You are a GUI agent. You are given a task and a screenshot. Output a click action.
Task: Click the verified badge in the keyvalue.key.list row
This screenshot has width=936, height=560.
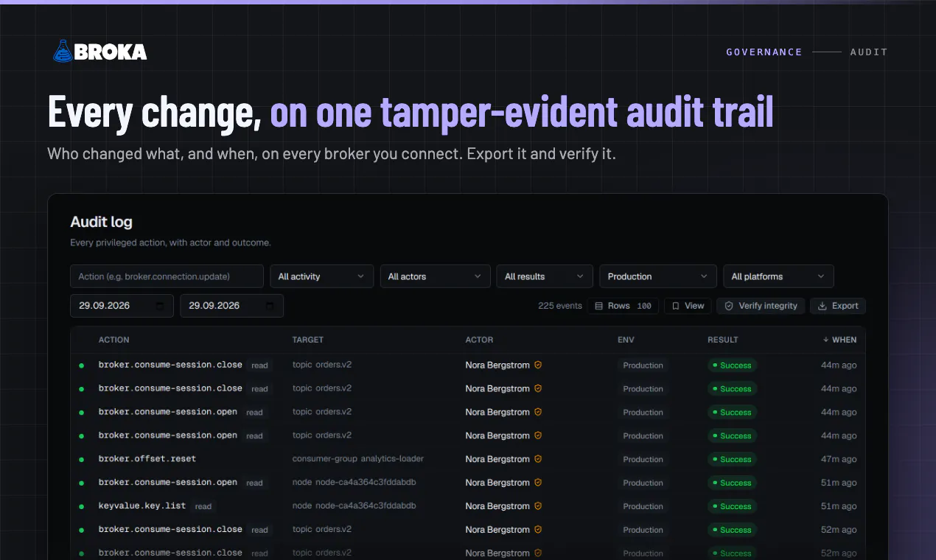tap(538, 506)
